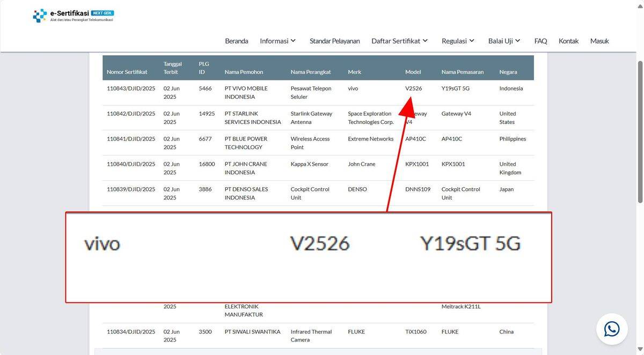
Task: Click model DNNS109 cell
Action: pyautogui.click(x=418, y=189)
